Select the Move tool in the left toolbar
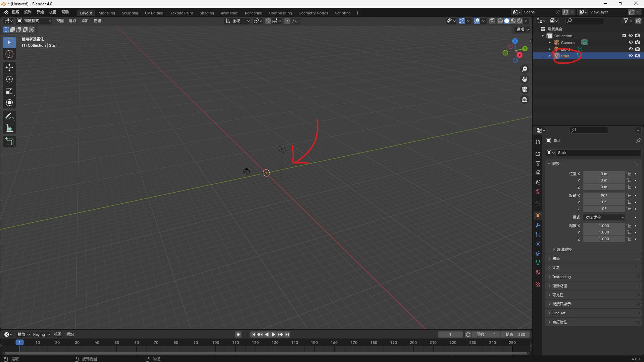The width and height of the screenshot is (644, 362). point(9,67)
